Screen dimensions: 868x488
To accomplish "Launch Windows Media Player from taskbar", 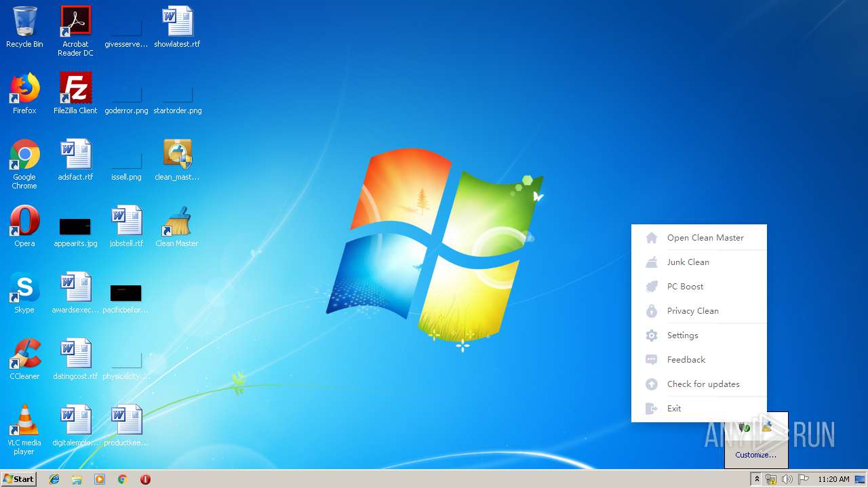I will tap(100, 479).
